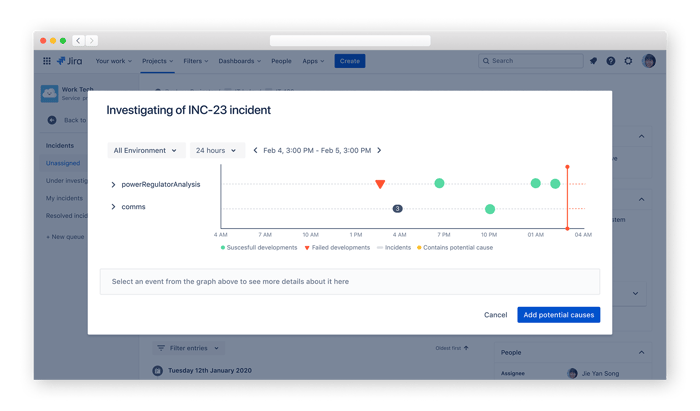Image resolution: width=700 pixels, height=411 pixels.
Task: Open the Under investigation queue
Action: 67,181
